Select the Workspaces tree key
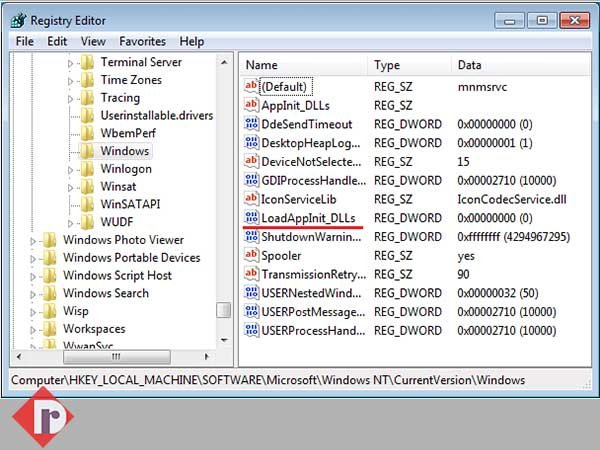The width and height of the screenshot is (600, 450). (x=94, y=329)
